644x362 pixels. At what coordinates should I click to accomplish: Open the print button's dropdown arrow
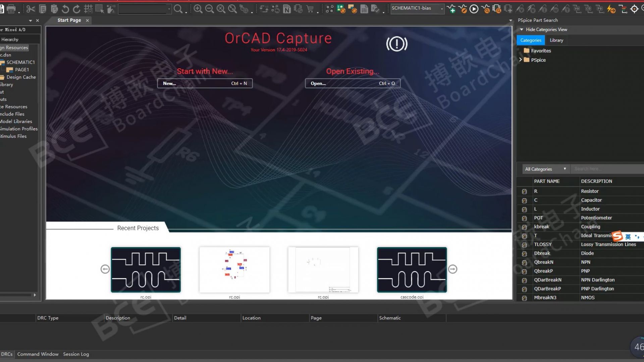click(19, 12)
